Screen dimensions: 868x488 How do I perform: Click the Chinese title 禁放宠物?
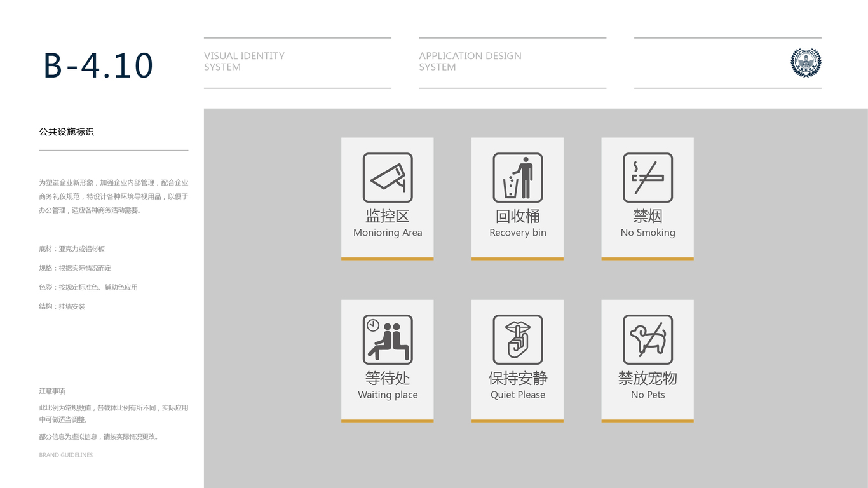point(648,378)
